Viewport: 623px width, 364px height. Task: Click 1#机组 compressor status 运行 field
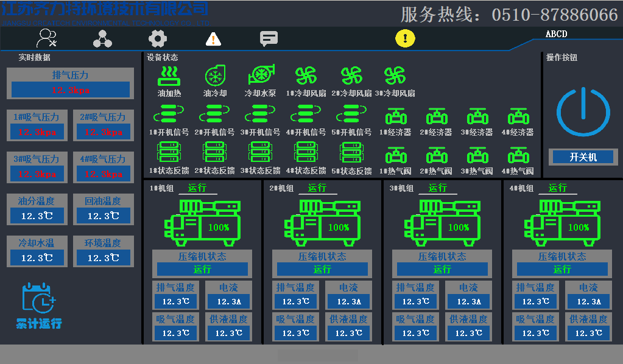pyautogui.click(x=202, y=269)
